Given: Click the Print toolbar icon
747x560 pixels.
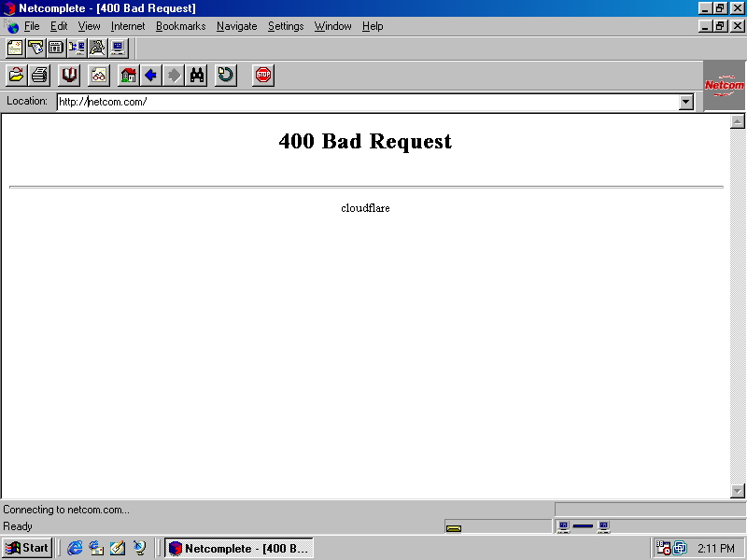Looking at the screenshot, I should (40, 75).
